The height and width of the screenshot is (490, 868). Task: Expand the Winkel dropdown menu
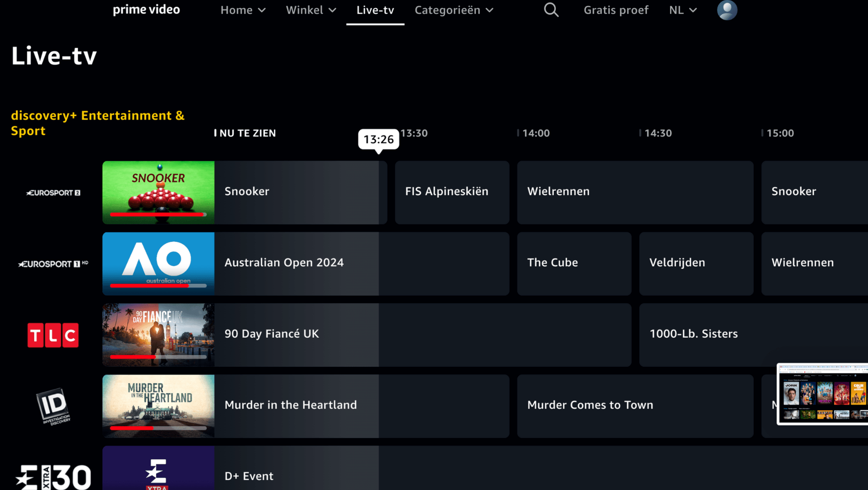click(x=311, y=10)
